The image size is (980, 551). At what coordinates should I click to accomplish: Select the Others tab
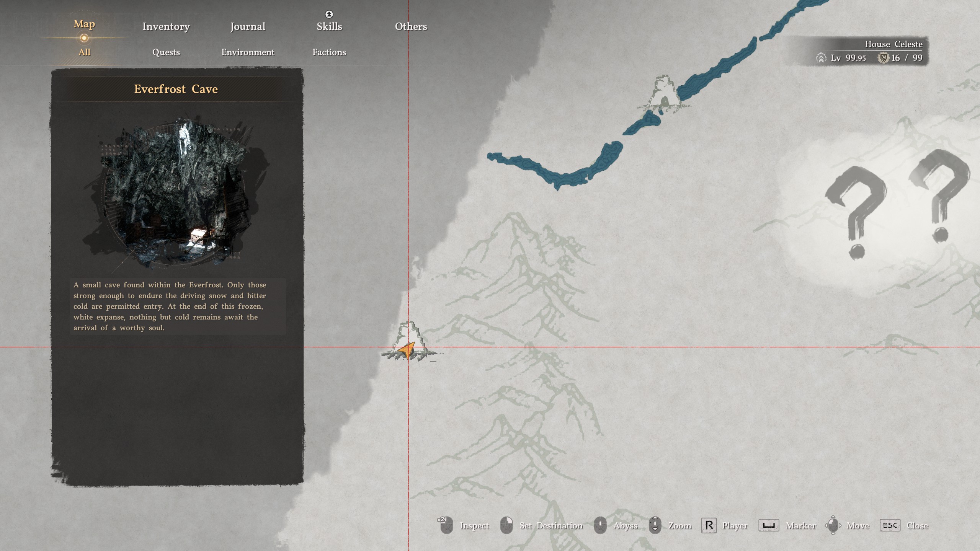click(x=411, y=26)
